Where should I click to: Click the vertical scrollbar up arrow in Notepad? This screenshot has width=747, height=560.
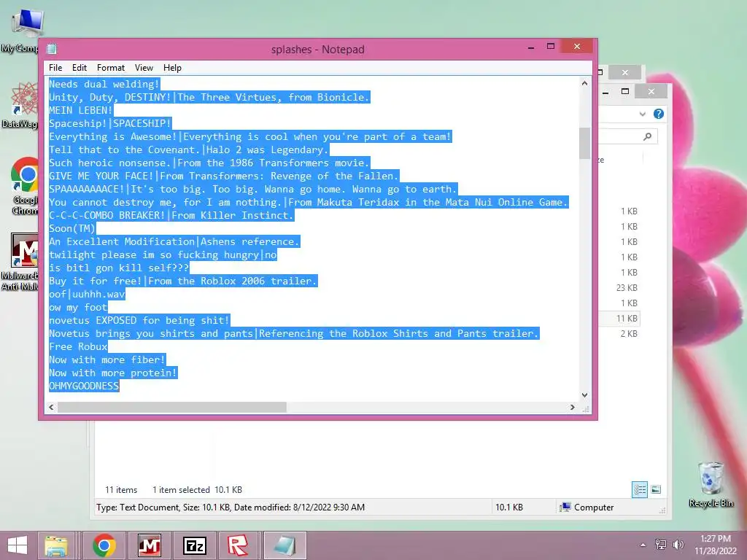584,83
